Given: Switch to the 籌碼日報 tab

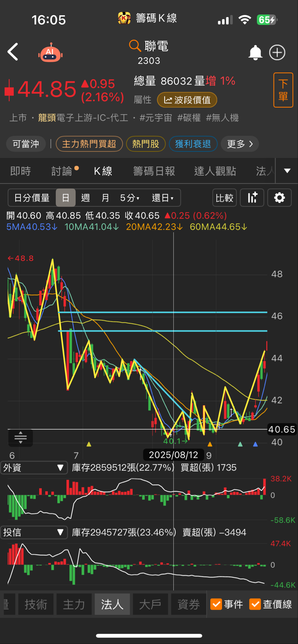Looking at the screenshot, I should (154, 171).
